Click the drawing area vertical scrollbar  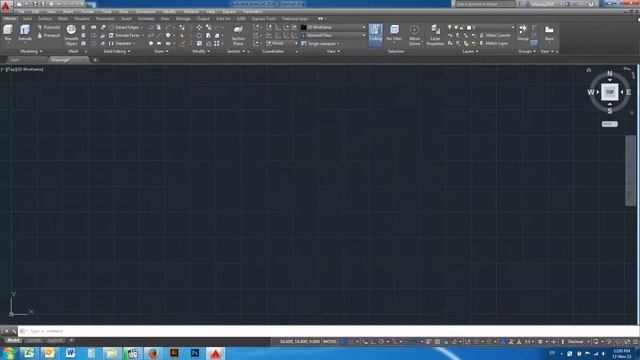(631, 171)
